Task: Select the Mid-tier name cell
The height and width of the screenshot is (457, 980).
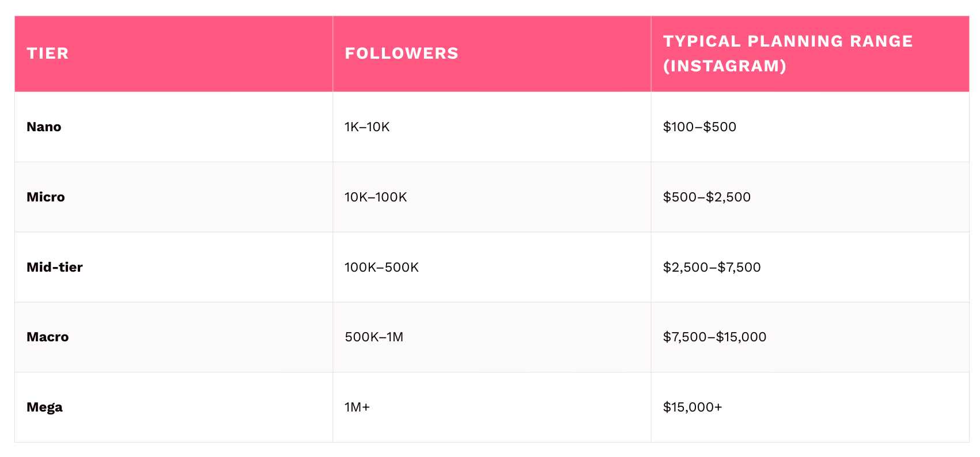Action: tap(55, 267)
